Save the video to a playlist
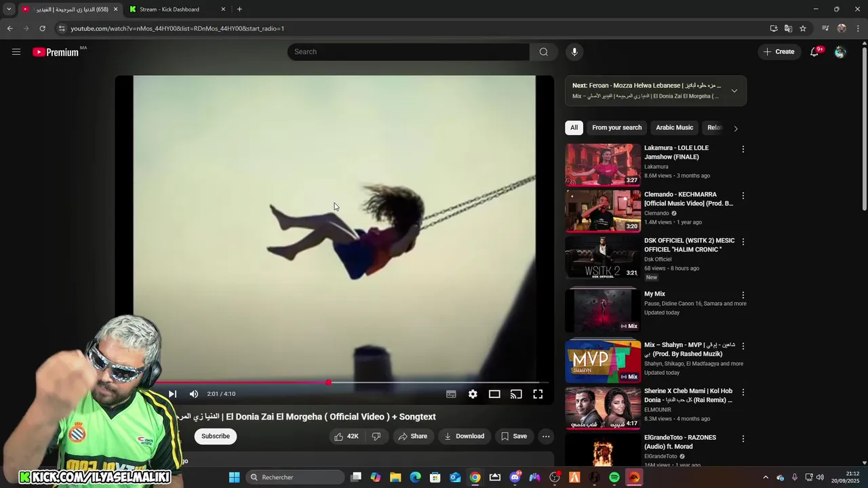Image resolution: width=868 pixels, height=488 pixels. click(514, 436)
